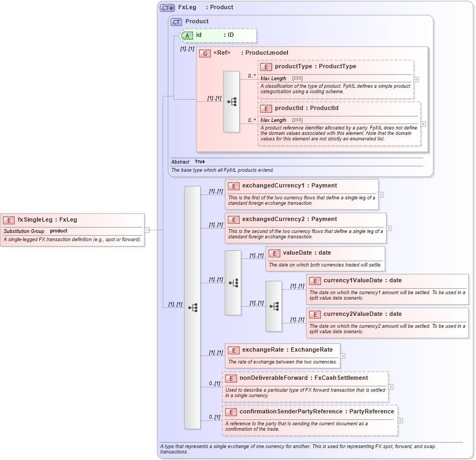
Task: Click the 'The date on which both currencies traded will settle.' text
Action: pos(325,265)
